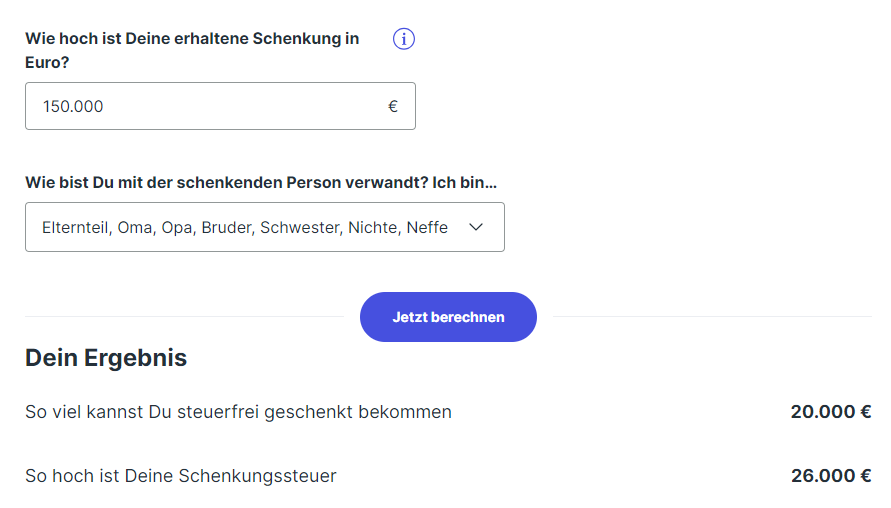The width and height of the screenshot is (891, 508).
Task: Click the chevron arrow of the relationship dropdown
Action: click(476, 227)
